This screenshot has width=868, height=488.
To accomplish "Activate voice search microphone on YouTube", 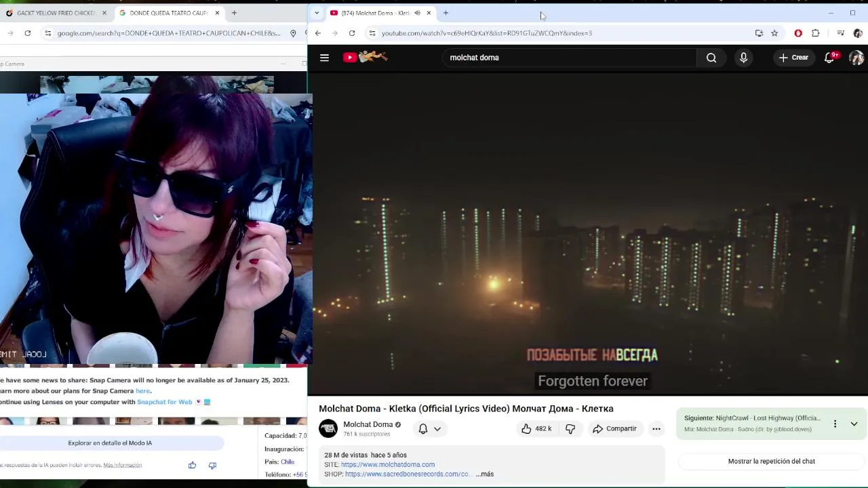I will [x=743, y=58].
